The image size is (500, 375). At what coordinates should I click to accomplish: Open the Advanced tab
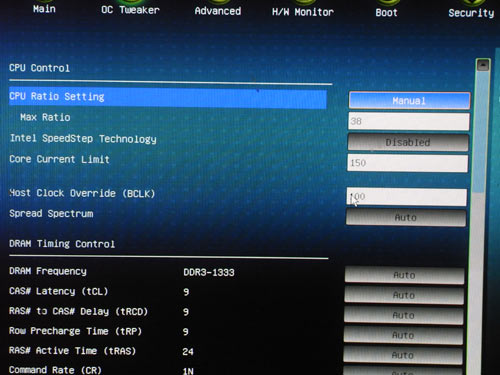(x=218, y=11)
